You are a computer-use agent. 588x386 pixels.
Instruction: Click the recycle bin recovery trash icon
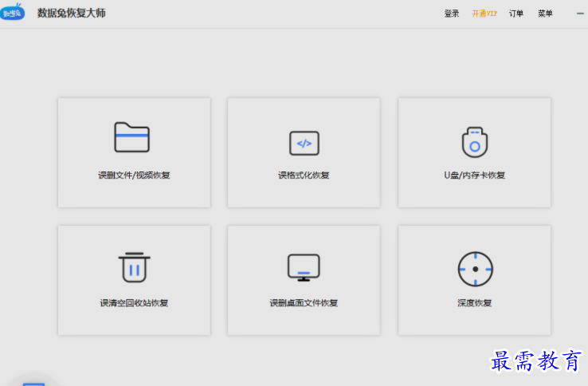coord(134,267)
